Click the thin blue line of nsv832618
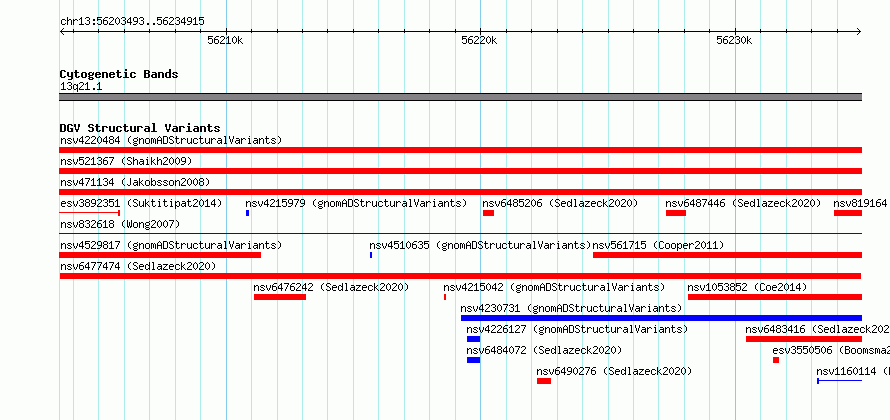Screen dimensions: 890x420 pyautogui.click(x=460, y=234)
